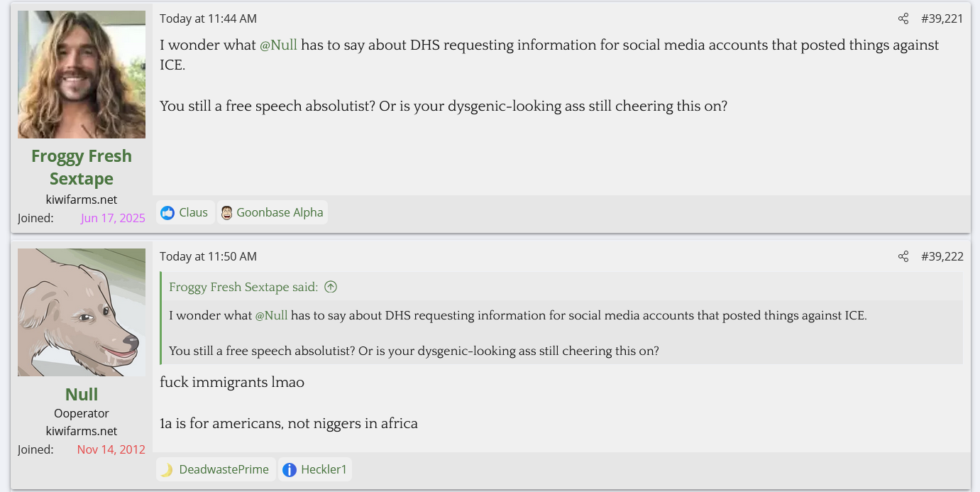Open the permalink for post #39,222
The height and width of the screenshot is (492, 980).
[x=942, y=257]
